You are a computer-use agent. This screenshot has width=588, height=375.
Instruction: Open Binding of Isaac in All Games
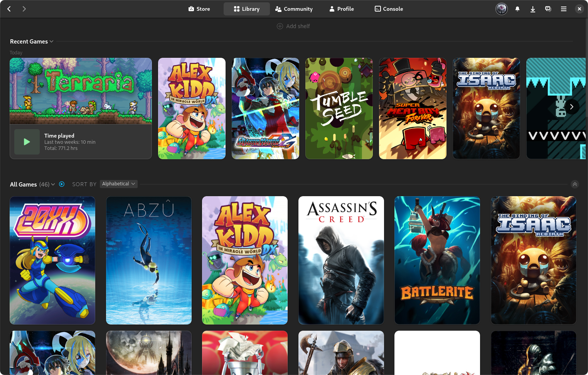[534, 260]
